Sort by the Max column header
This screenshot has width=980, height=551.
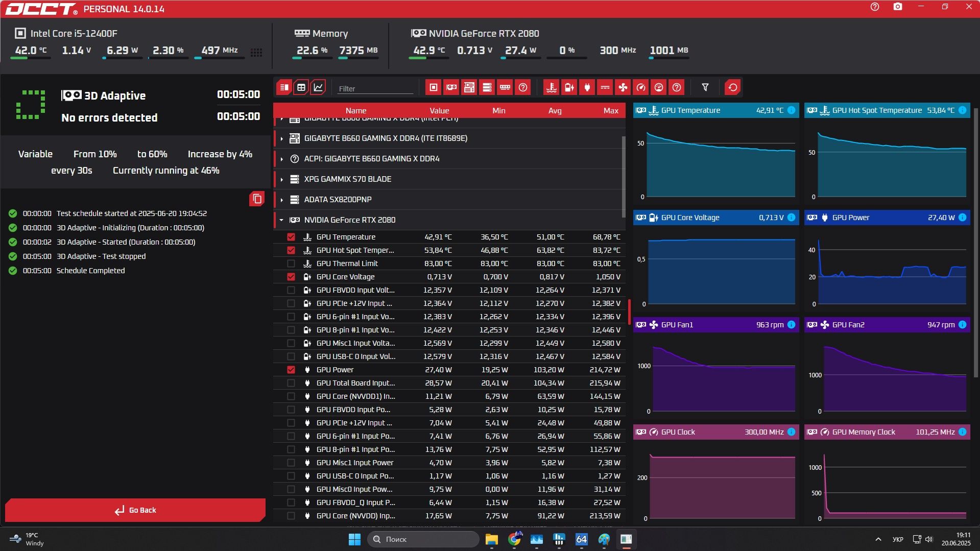[611, 110]
